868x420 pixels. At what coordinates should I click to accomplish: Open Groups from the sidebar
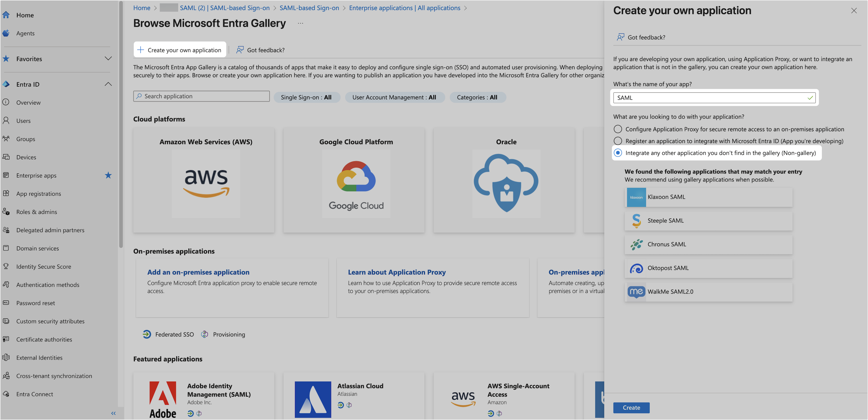click(x=25, y=139)
